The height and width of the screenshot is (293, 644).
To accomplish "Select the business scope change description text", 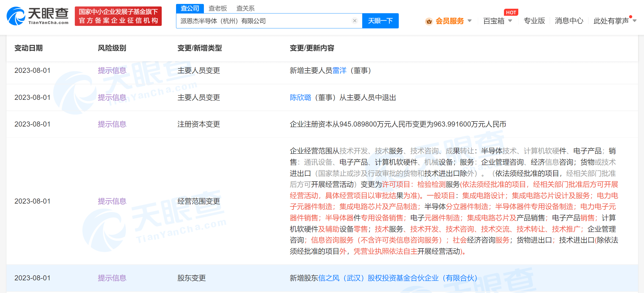I will (x=454, y=201).
